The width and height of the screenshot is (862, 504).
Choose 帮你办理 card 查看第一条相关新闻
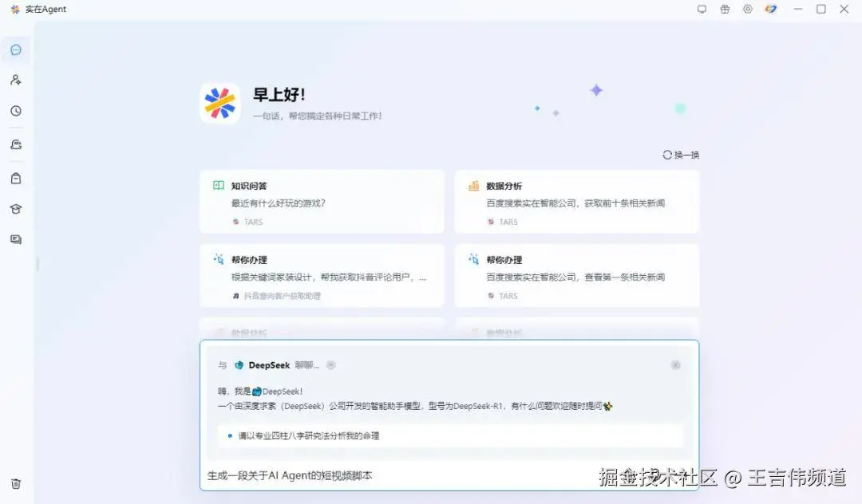click(577, 276)
